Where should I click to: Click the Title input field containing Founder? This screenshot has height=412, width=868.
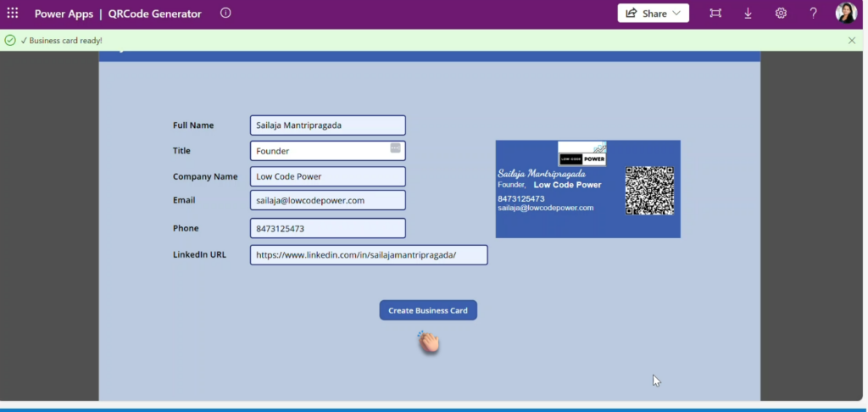tap(328, 151)
